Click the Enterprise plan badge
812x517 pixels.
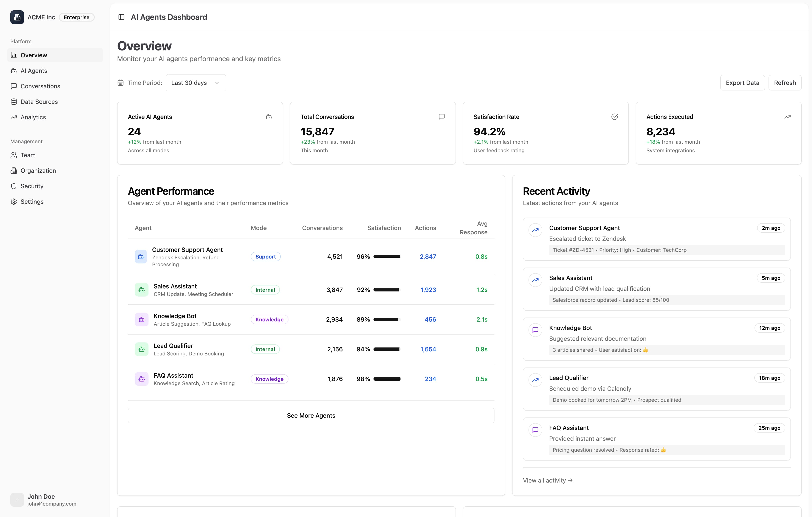coord(77,17)
